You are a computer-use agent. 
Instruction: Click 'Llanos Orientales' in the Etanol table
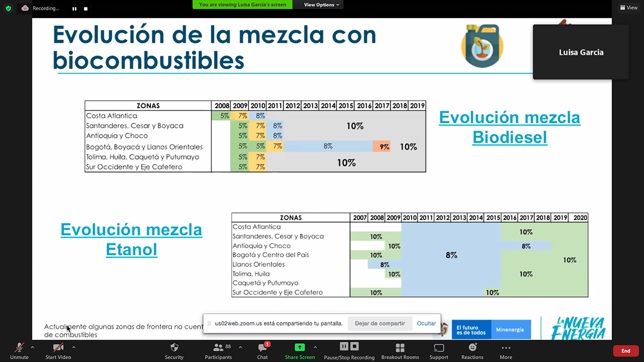tap(259, 264)
